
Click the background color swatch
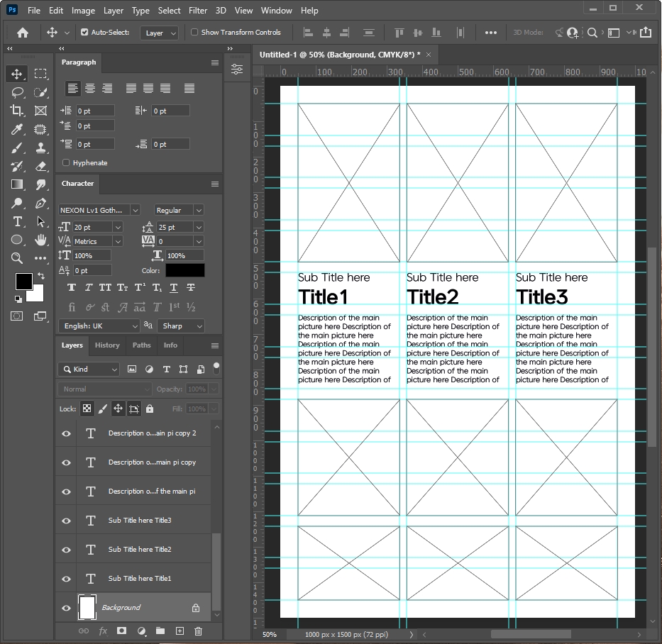tap(37, 296)
